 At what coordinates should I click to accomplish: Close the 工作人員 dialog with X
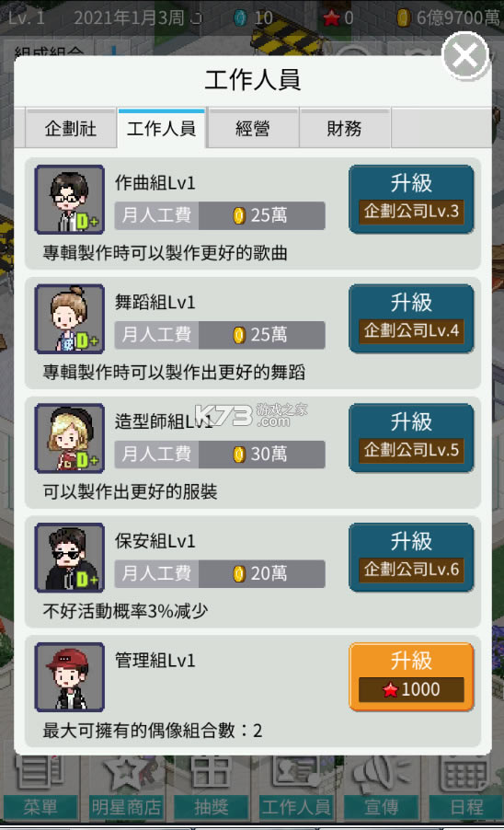[x=465, y=55]
